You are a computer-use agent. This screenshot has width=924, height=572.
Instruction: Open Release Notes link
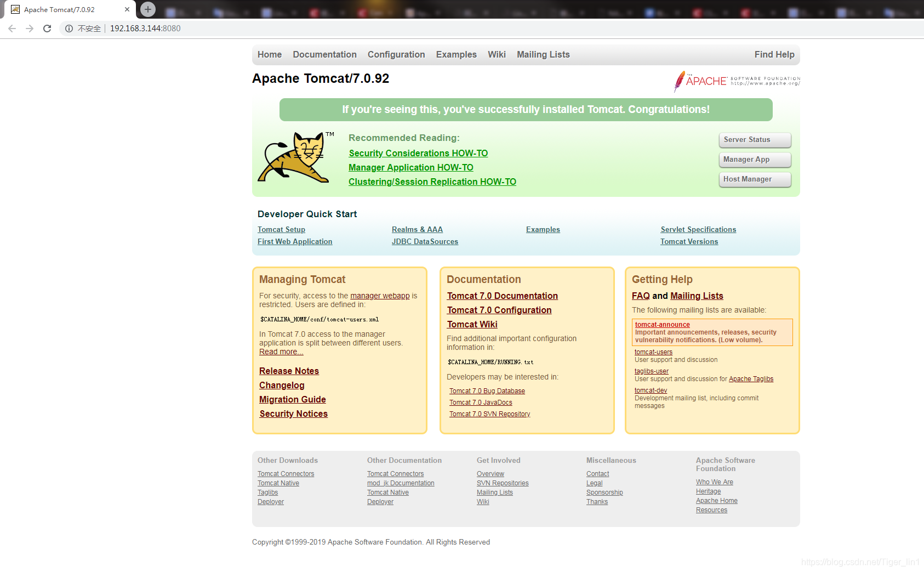pos(289,371)
